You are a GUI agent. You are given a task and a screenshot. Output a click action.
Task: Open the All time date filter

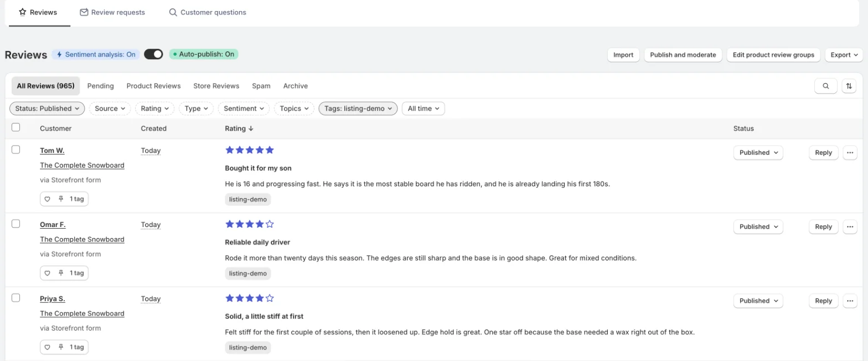423,109
